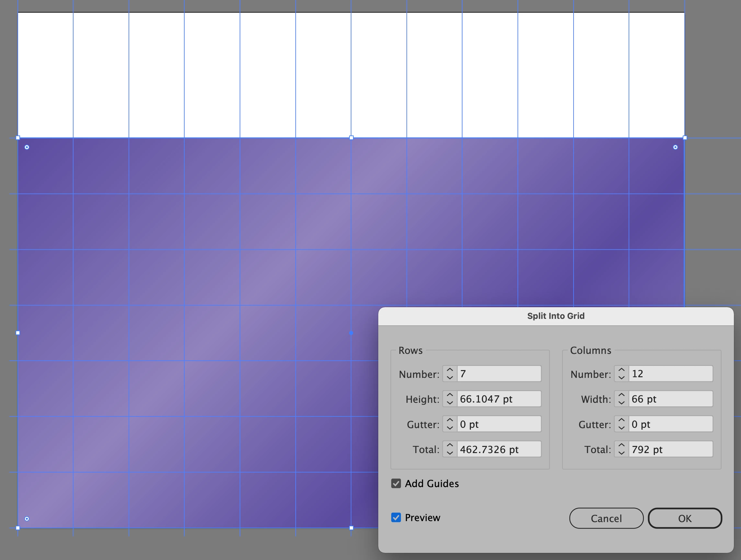741x560 pixels.
Task: Increase the Rows Number stepper up arrow
Action: coord(450,370)
